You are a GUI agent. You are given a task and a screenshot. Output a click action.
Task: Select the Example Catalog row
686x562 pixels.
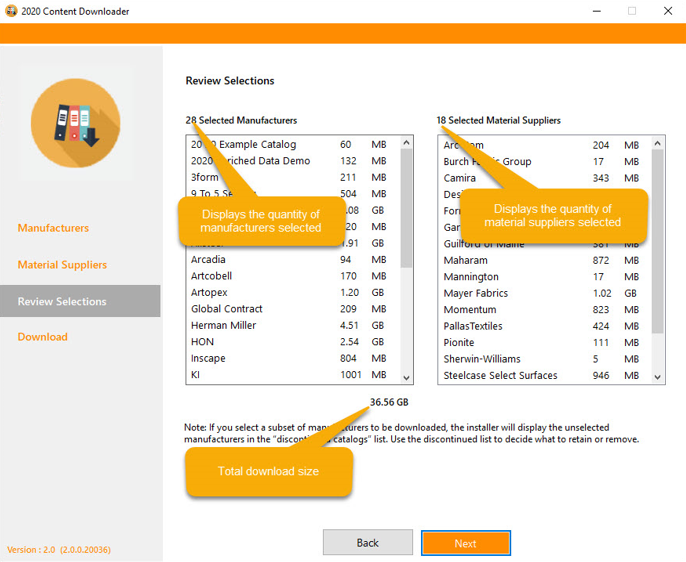(x=294, y=144)
